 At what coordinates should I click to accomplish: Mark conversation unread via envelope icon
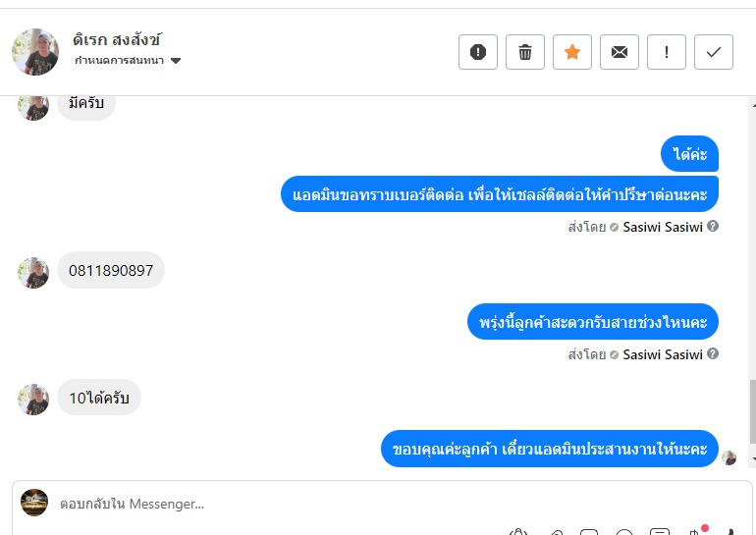click(620, 52)
